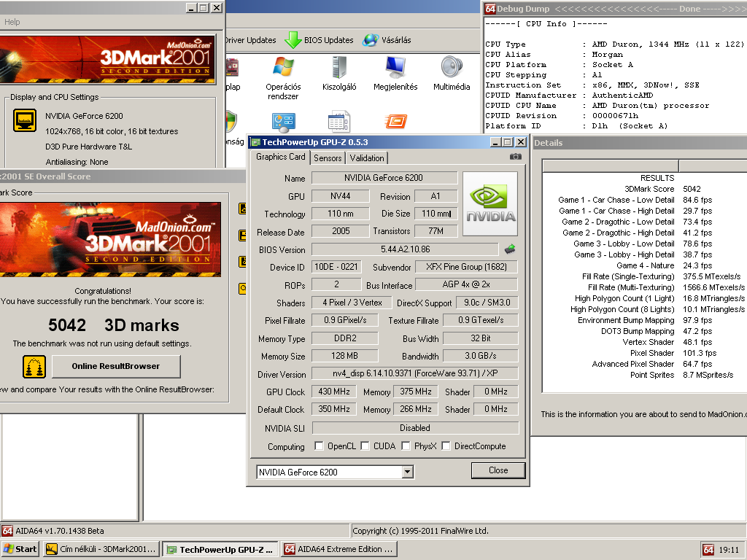Switch to the Validation tab
Viewport: 747px width, 560px height.
click(367, 158)
